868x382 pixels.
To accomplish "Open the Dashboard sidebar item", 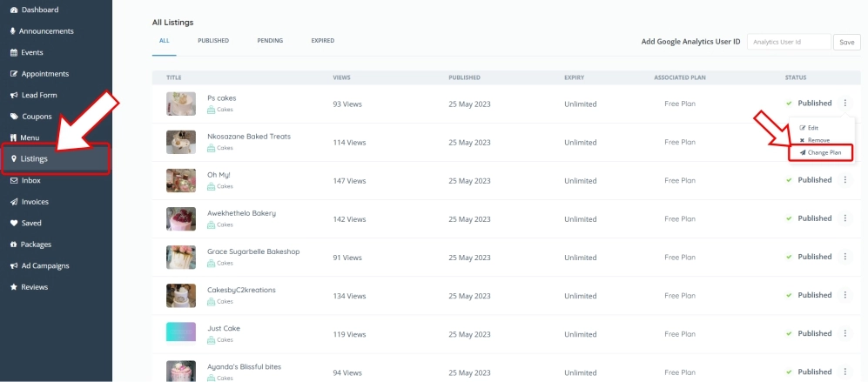I will [38, 10].
